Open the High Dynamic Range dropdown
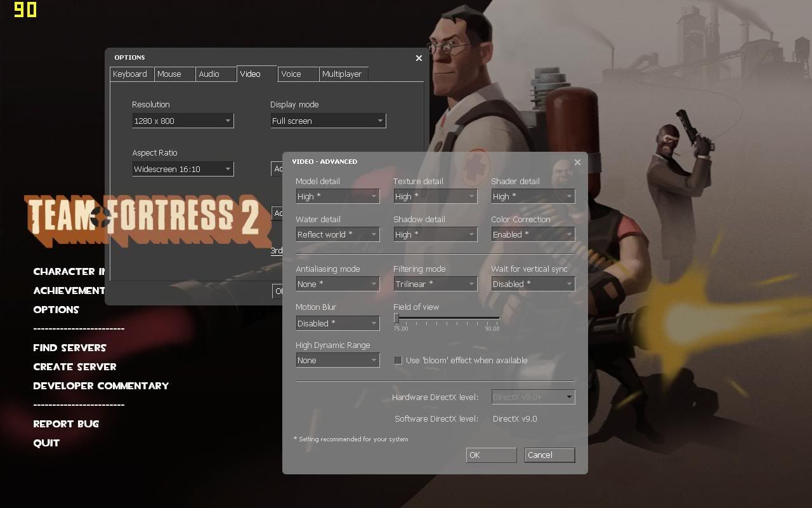This screenshot has height=508, width=812. [337, 360]
